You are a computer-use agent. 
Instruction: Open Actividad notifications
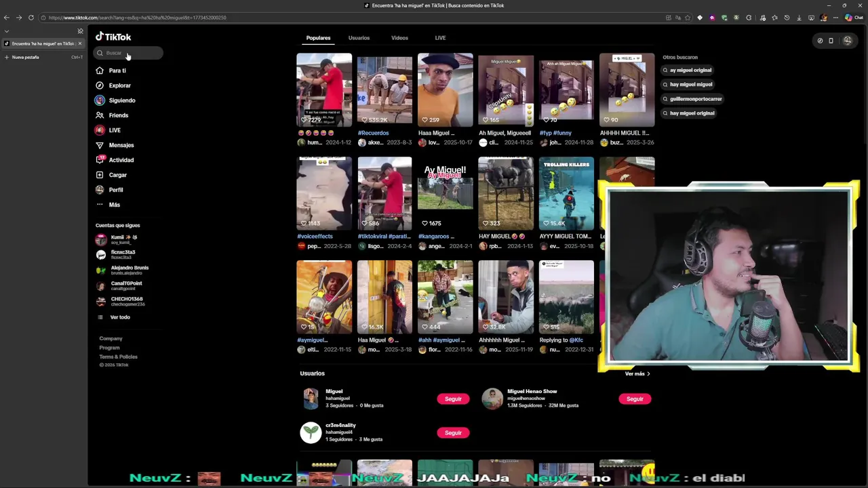click(x=121, y=160)
